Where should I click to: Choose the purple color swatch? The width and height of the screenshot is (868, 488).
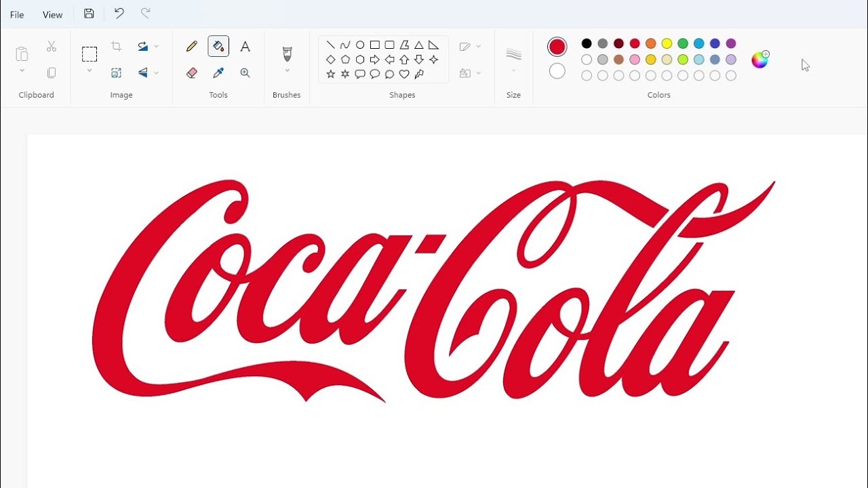point(731,43)
